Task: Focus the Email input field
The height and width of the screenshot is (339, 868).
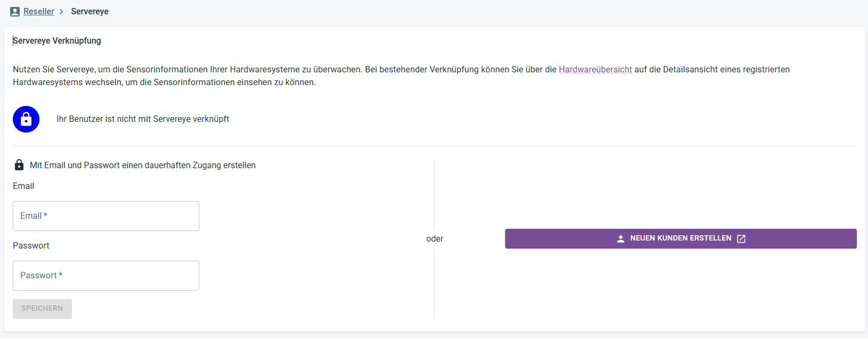Action: tap(106, 216)
